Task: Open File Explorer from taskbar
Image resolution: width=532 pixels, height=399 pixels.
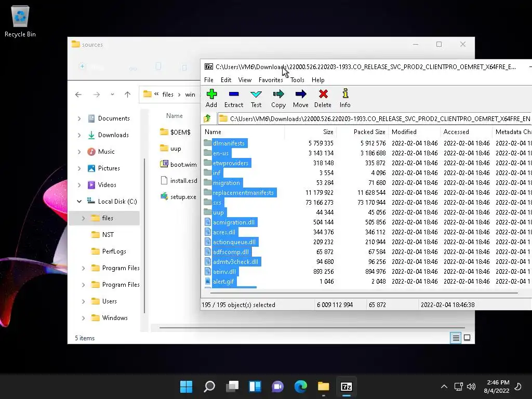Action: (324, 387)
